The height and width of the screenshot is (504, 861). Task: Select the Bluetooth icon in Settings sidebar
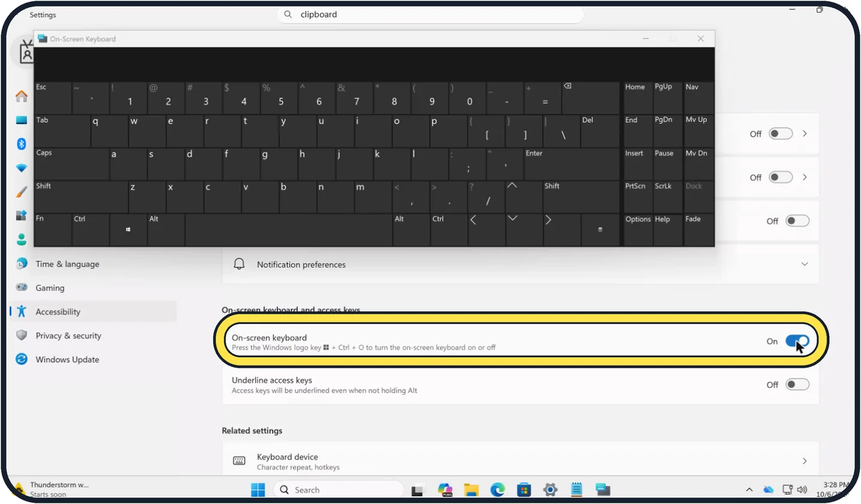22,144
